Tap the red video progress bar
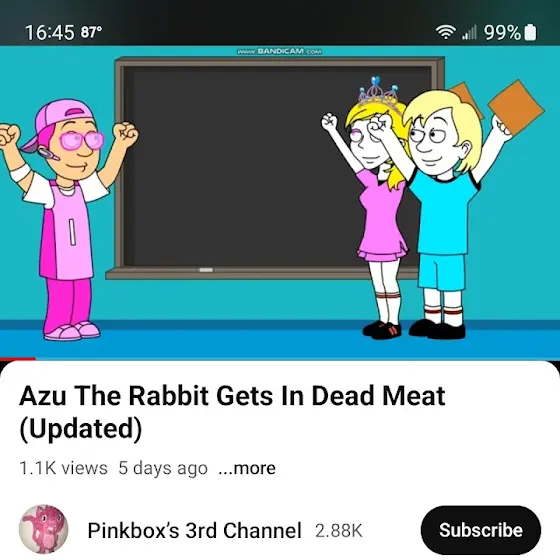The height and width of the screenshot is (560, 560). (x=18, y=359)
